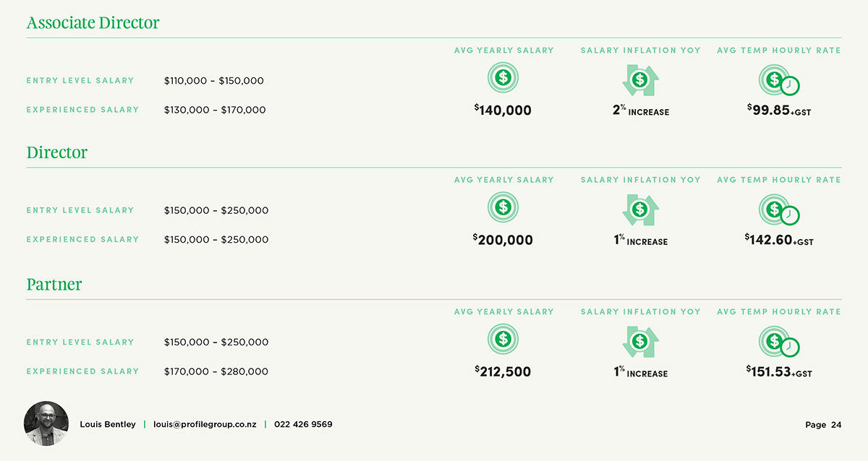Image resolution: width=868 pixels, height=461 pixels.
Task: Select the Associate Director section heading
Action: point(93,23)
